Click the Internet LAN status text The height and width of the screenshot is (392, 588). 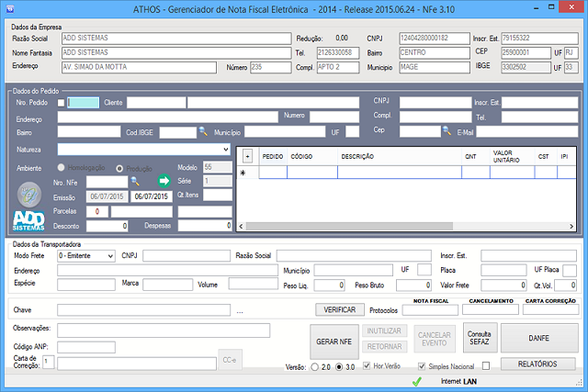[458, 382]
